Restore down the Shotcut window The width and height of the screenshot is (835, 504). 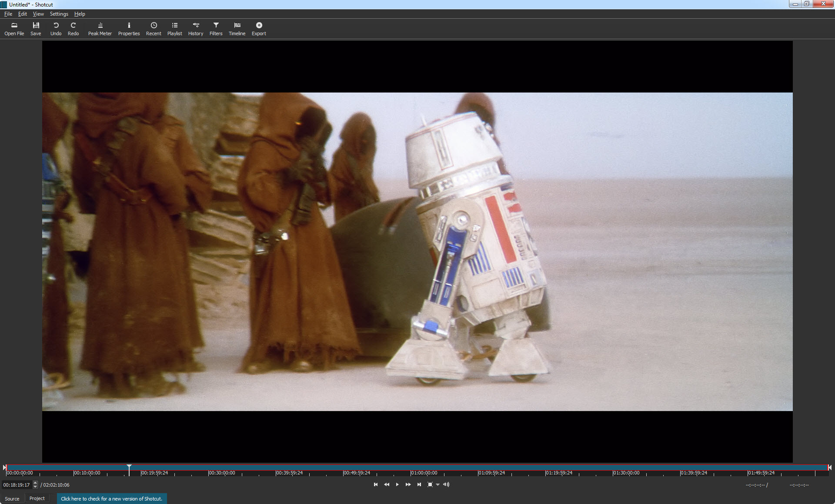point(806,4)
